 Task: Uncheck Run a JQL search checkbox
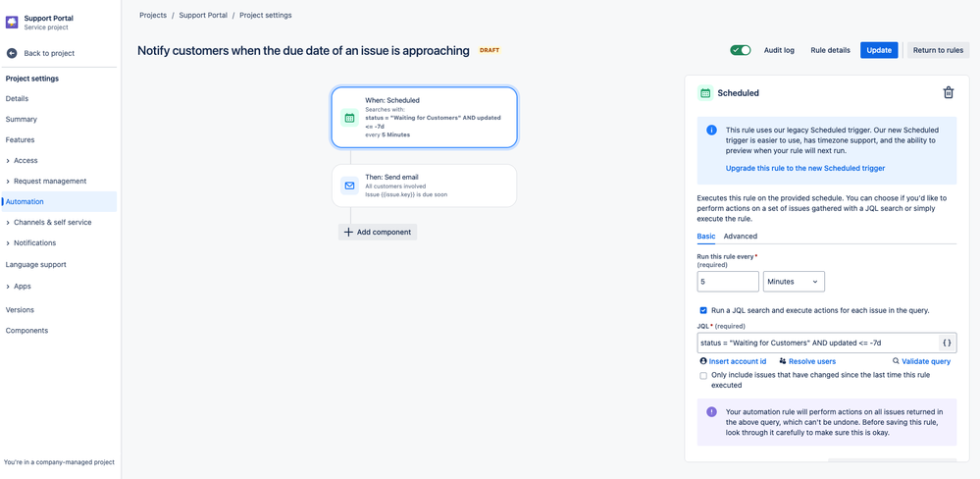pyautogui.click(x=703, y=310)
